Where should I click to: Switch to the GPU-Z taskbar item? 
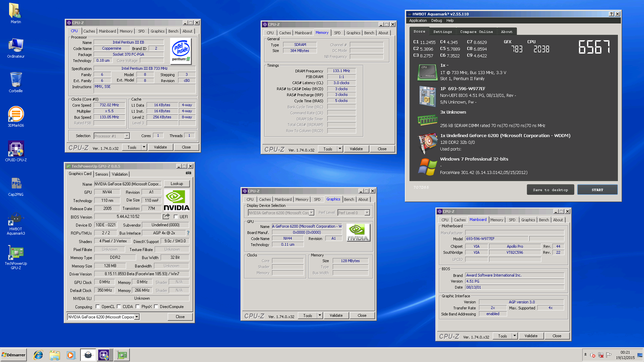(122, 355)
